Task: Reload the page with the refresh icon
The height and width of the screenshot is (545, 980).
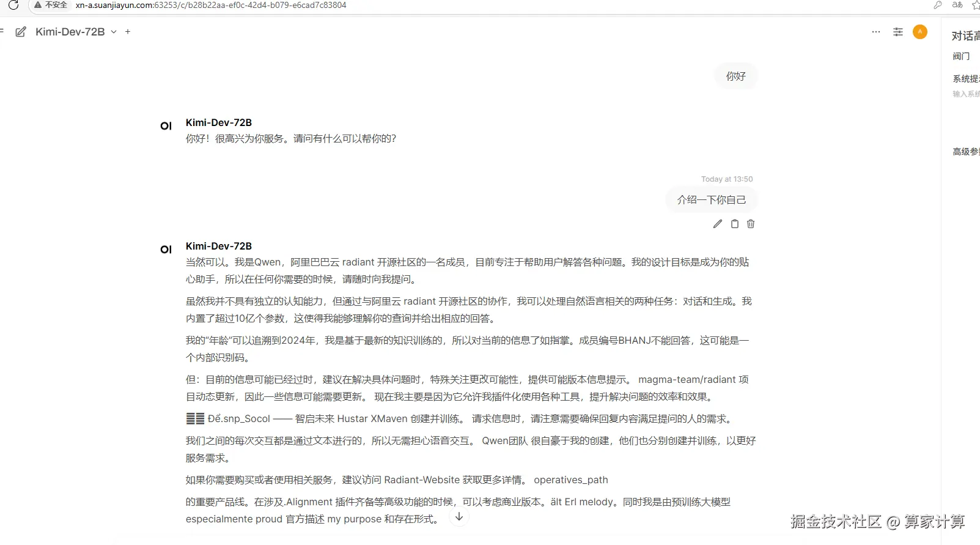Action: tap(13, 5)
